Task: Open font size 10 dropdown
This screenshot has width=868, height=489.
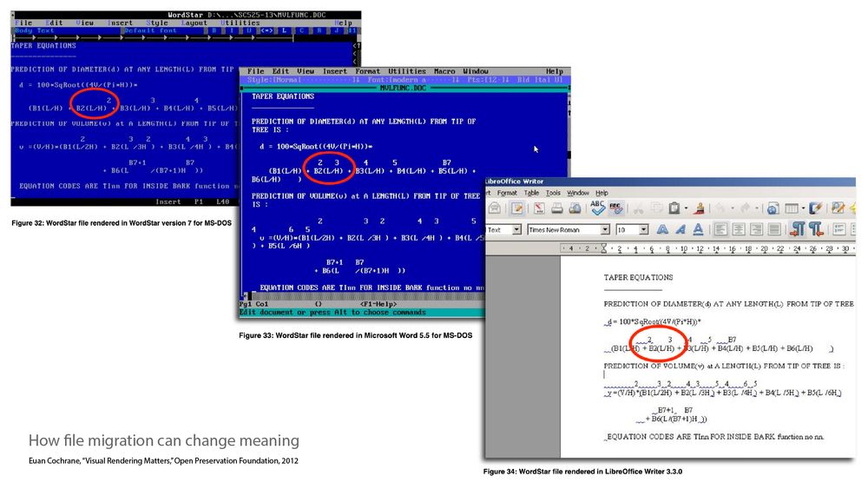Action: tap(643, 230)
